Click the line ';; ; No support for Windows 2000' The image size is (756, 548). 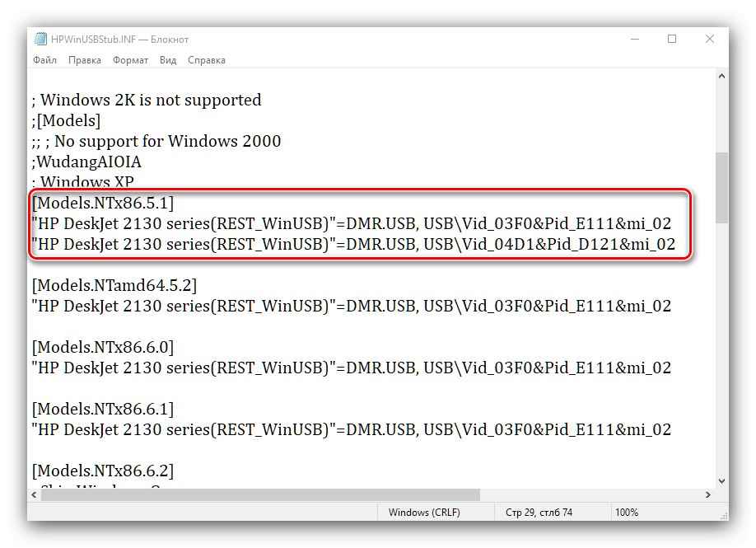click(156, 142)
